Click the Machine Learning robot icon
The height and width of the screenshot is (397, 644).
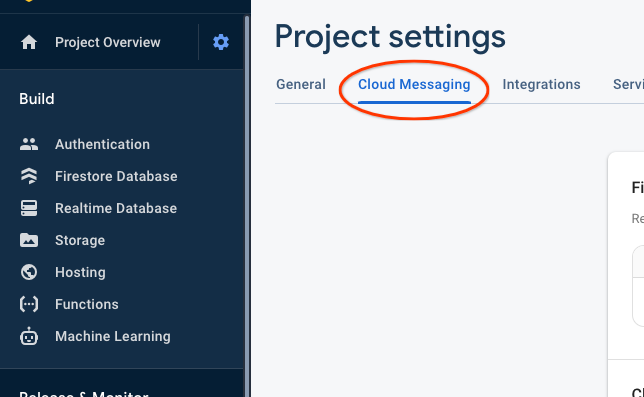pos(29,336)
